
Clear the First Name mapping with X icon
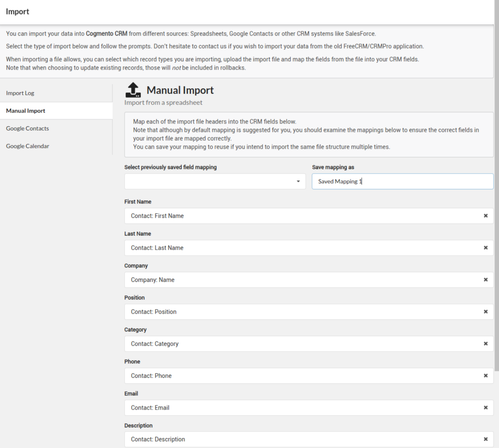pos(485,216)
